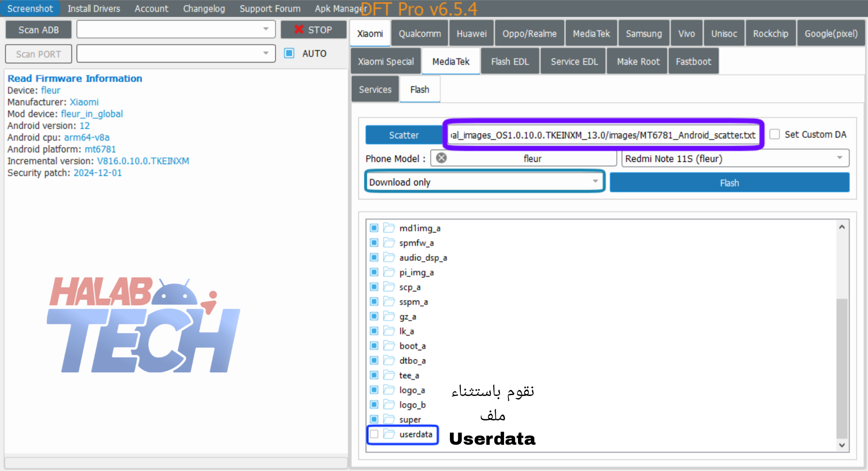Uncheck the tee_a partition checkbox
Viewport: 868px width, 471px height.
[374, 375]
